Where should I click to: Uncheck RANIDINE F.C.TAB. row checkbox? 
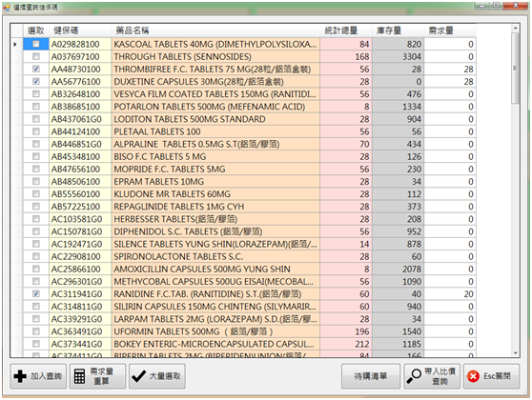pyautogui.click(x=36, y=294)
